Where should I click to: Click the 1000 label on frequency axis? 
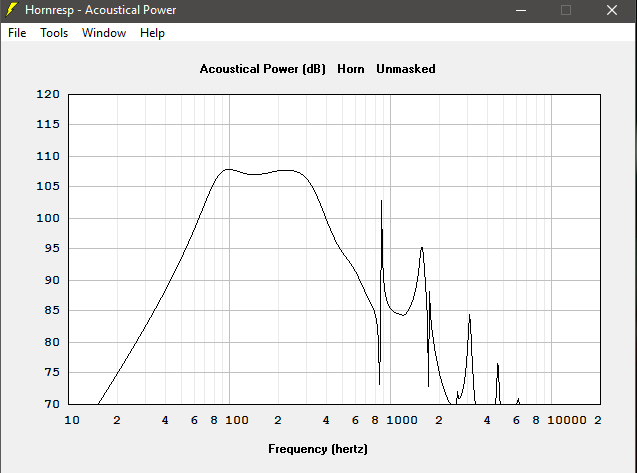tap(405, 421)
